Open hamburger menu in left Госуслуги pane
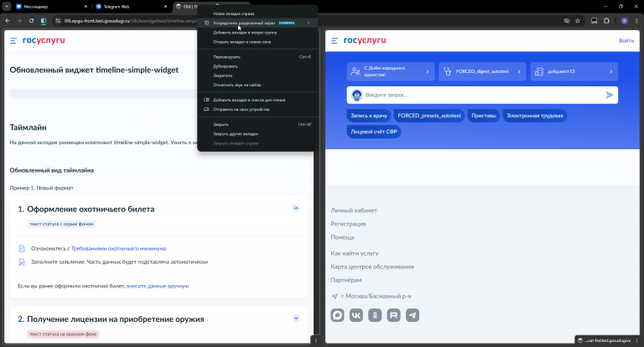The image size is (644, 347). coord(13,41)
